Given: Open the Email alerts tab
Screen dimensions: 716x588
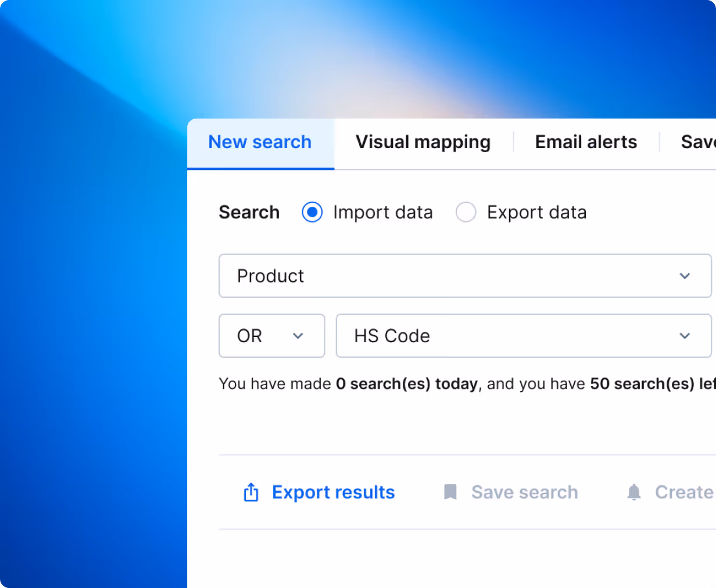Looking at the screenshot, I should pos(585,142).
